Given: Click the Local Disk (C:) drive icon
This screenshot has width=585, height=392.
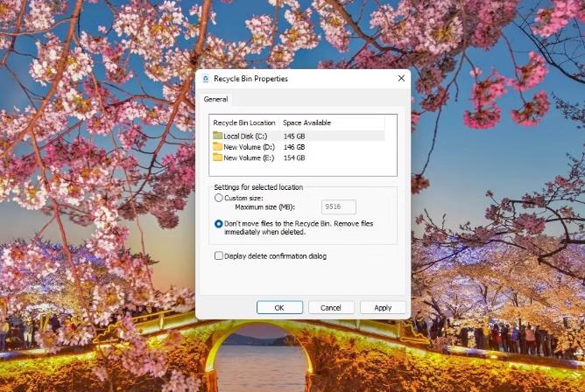Looking at the screenshot, I should click(x=217, y=136).
